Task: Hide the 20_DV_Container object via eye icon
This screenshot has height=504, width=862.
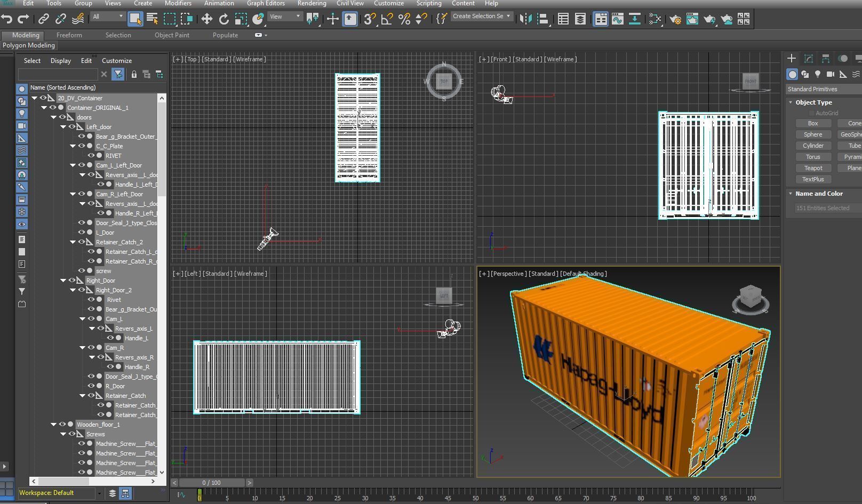Action: pyautogui.click(x=43, y=98)
